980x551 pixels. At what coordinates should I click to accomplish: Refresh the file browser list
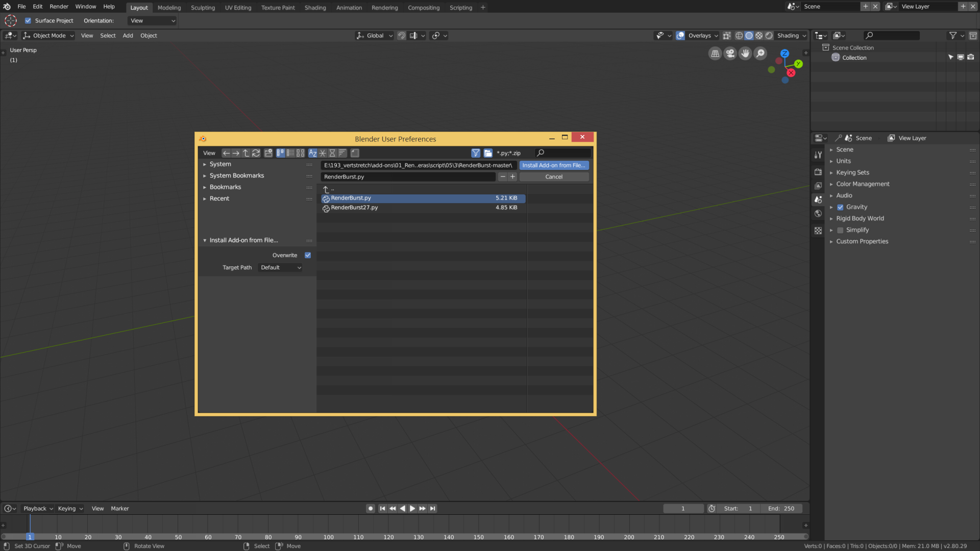(256, 153)
